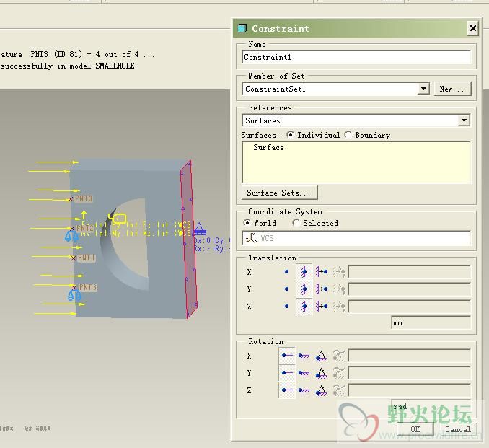
Task: Select the Boundary surfaces radio button
Action: coord(348,135)
